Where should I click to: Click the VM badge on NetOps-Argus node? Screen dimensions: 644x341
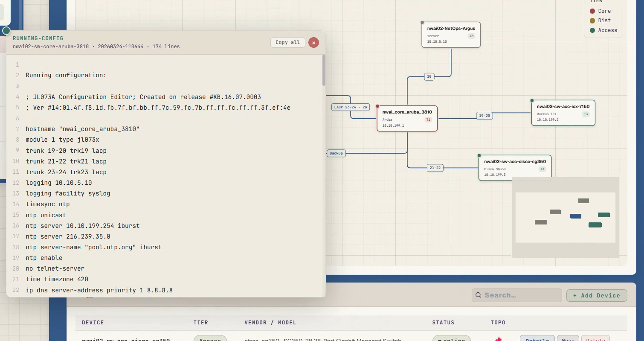[x=471, y=36]
